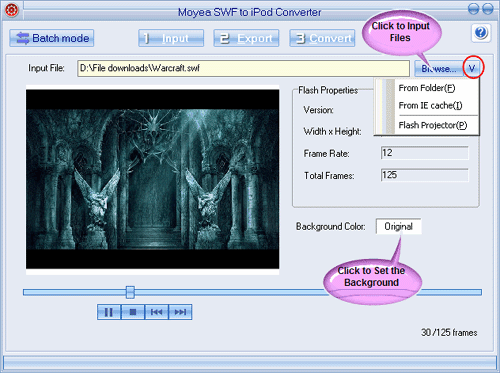Click the Flash preview video thumbnail
This screenshot has width=500, height=373.
(153, 179)
